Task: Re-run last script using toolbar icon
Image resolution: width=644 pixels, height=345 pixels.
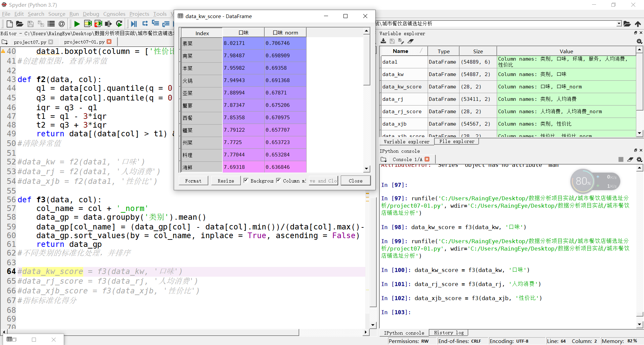Action: pyautogui.click(x=119, y=24)
